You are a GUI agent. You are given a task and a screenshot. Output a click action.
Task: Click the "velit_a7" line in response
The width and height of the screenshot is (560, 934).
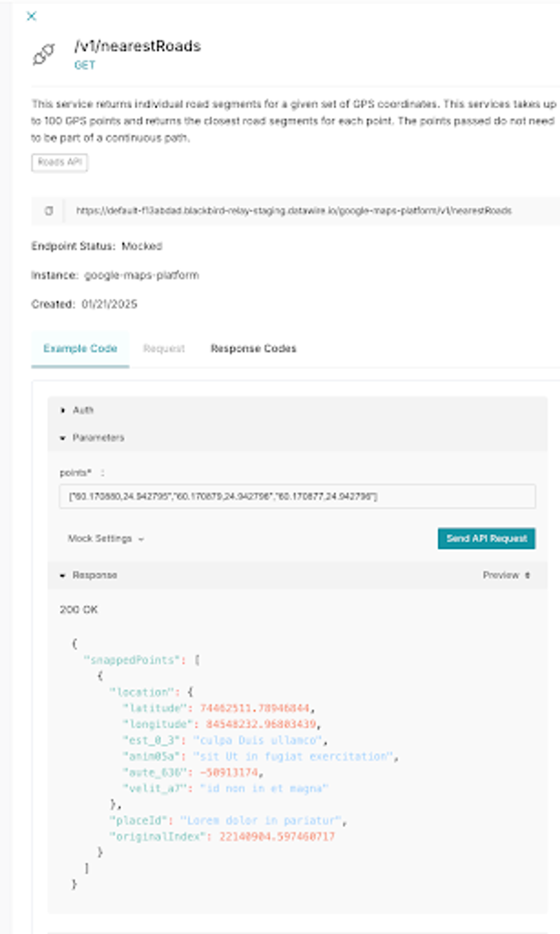click(226, 788)
